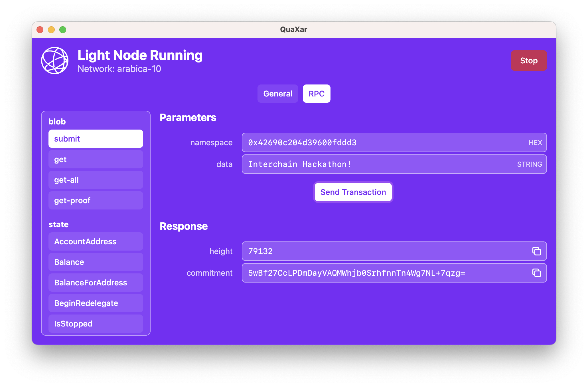This screenshot has height=387, width=588.
Task: Click the height response field
Action: [x=382, y=251]
